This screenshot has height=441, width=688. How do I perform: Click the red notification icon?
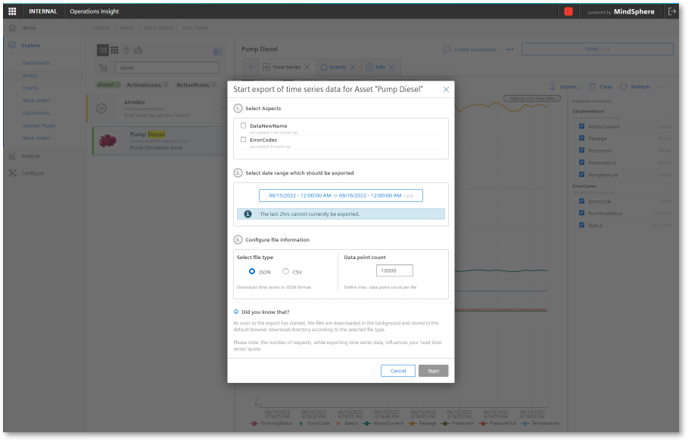point(568,11)
